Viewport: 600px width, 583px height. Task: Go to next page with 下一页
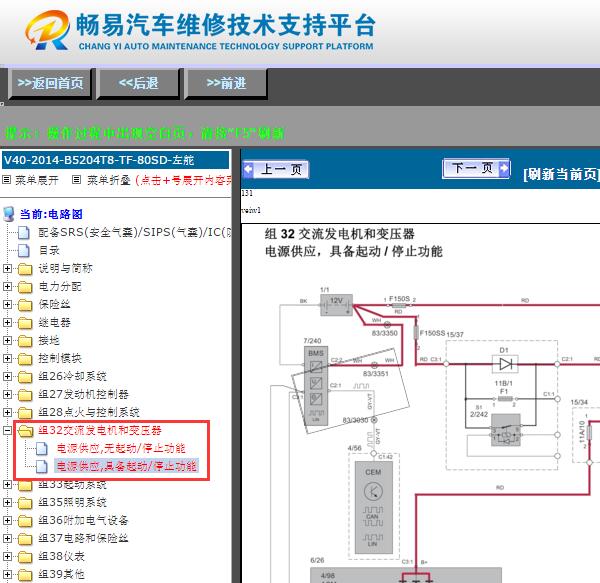click(x=476, y=168)
